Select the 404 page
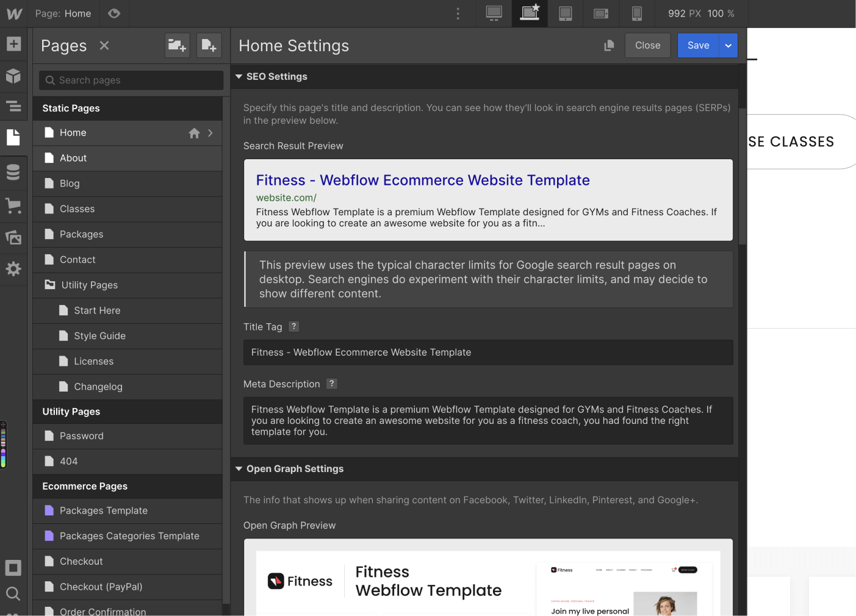 128,462
